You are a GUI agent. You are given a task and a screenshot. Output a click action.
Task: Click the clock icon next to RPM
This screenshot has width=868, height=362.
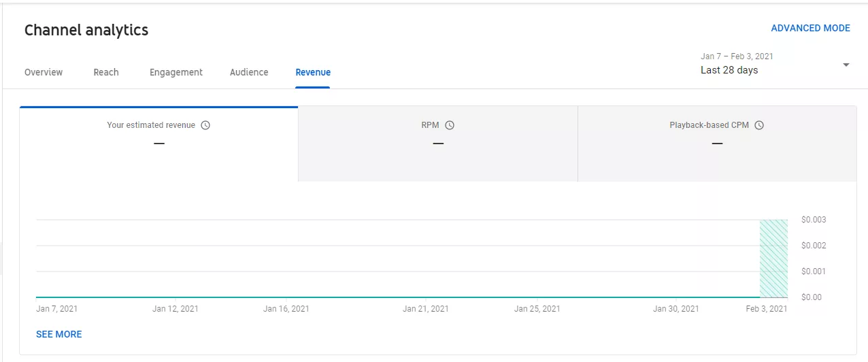[450, 125]
